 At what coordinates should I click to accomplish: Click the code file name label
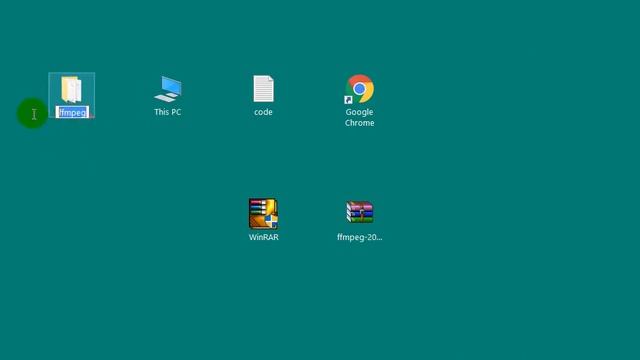(263, 112)
